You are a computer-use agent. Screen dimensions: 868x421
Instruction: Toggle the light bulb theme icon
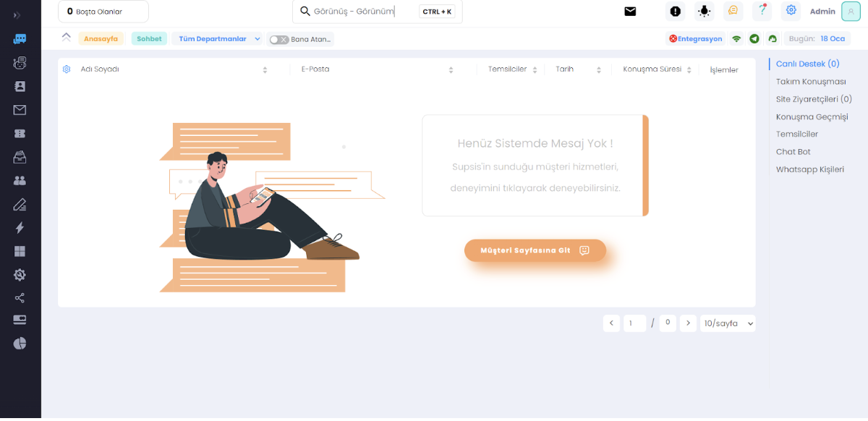coord(704,12)
